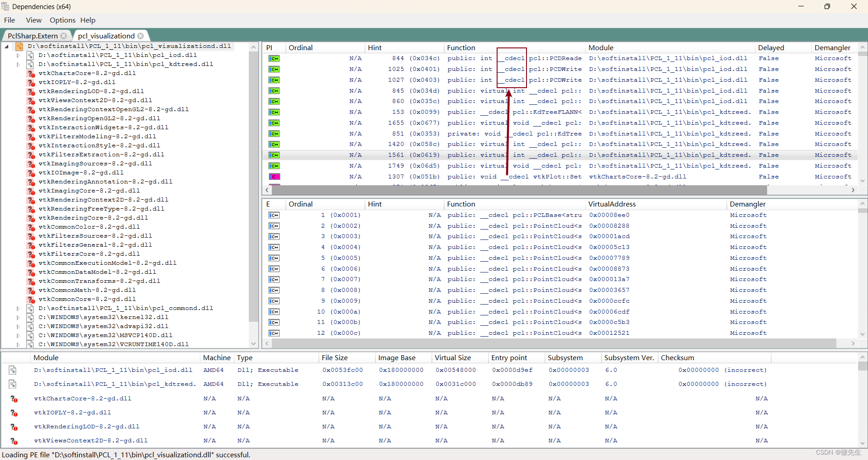Click missing-module icon beside vtkIOPLY-8.2-gd.dll in tree
Screen dimensions: 868x460
[x=31, y=83]
